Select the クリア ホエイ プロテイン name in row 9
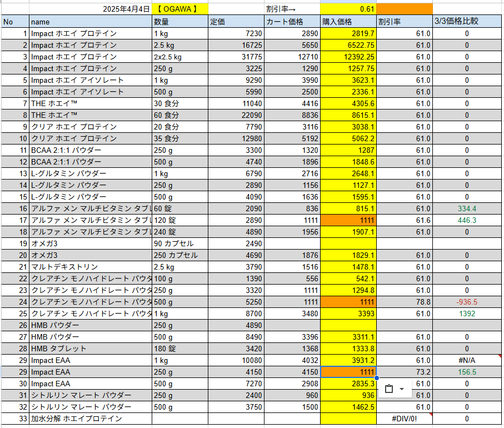504x428 pixels. click(91, 127)
